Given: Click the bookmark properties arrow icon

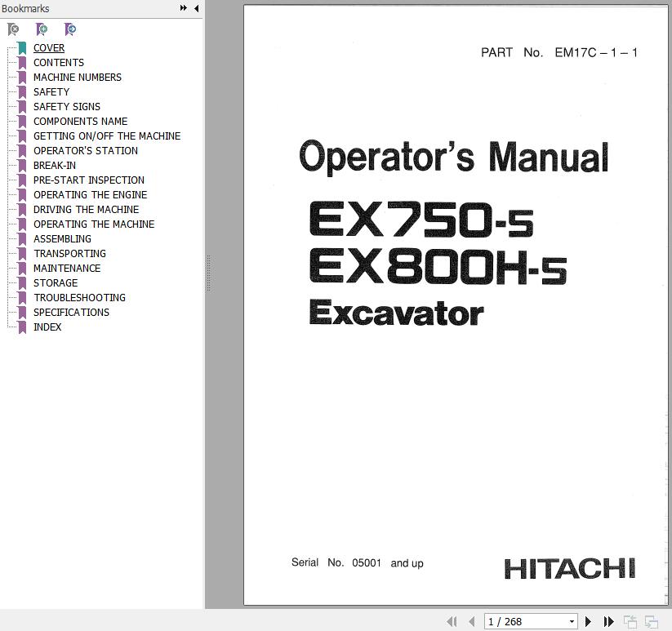Looking at the screenshot, I should 70,29.
